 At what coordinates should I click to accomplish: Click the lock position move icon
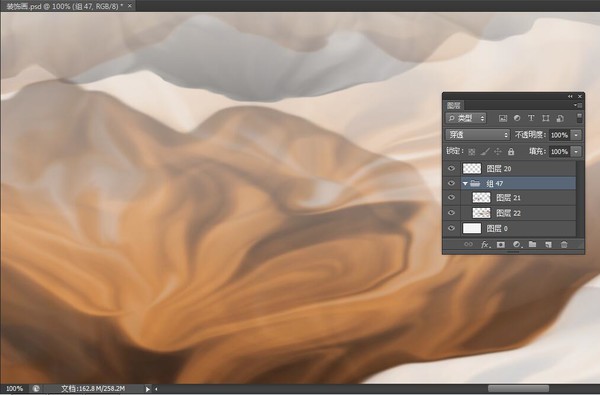pos(497,152)
